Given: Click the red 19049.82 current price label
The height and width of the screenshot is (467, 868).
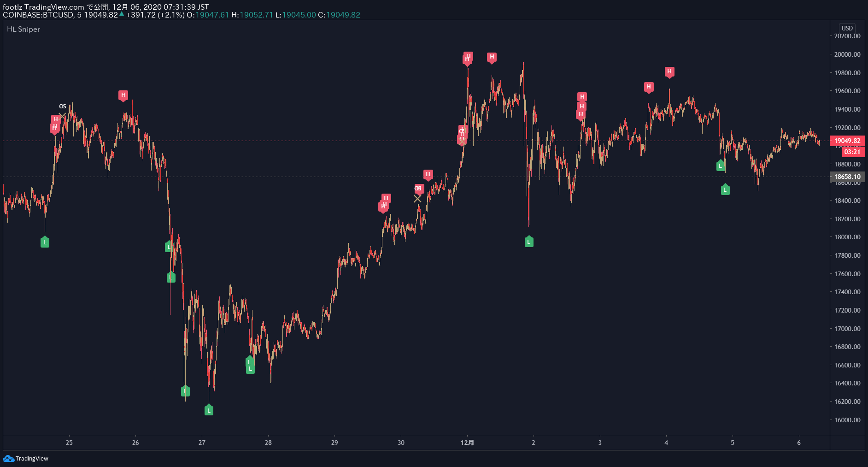Looking at the screenshot, I should coord(847,141).
